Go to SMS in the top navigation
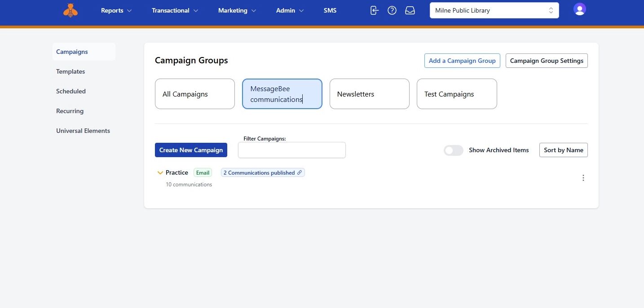 330,10
